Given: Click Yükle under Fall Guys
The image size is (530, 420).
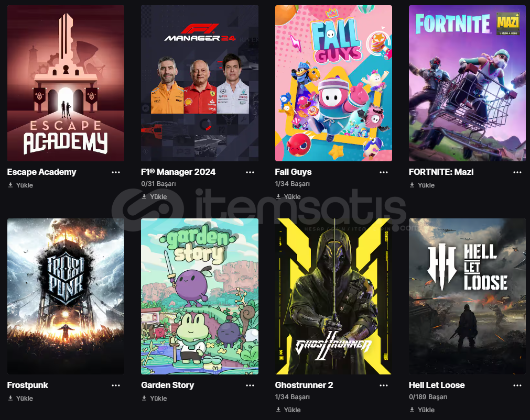Looking at the screenshot, I should tap(288, 196).
